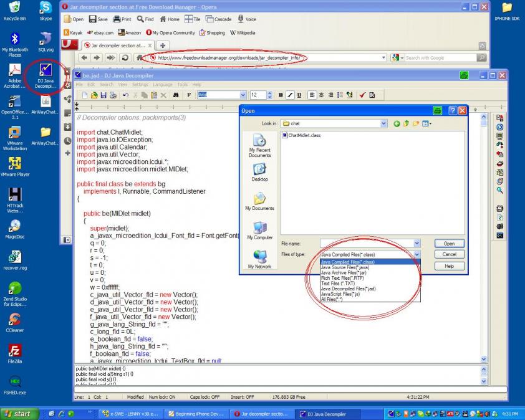Click the Up One Level folder icon
Viewport: 525px width, 420px height.
(406, 123)
